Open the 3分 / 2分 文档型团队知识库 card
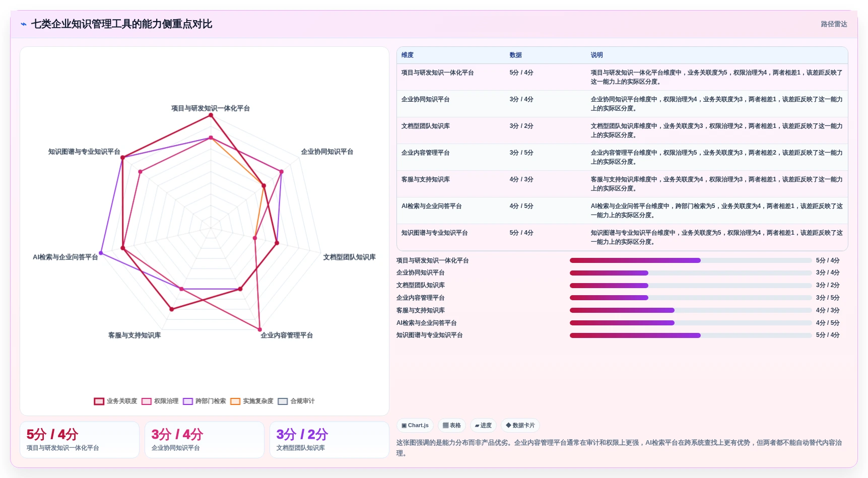 click(329, 440)
